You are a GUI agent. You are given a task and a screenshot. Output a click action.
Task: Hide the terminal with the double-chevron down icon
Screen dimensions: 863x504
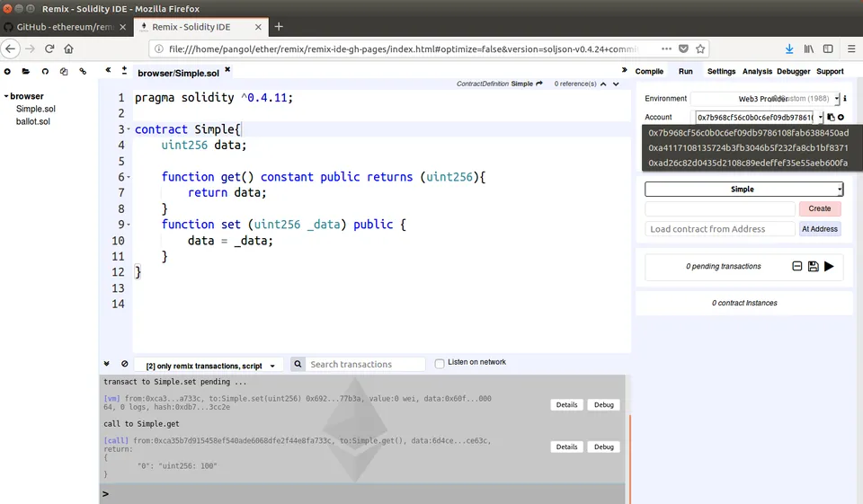coord(107,364)
